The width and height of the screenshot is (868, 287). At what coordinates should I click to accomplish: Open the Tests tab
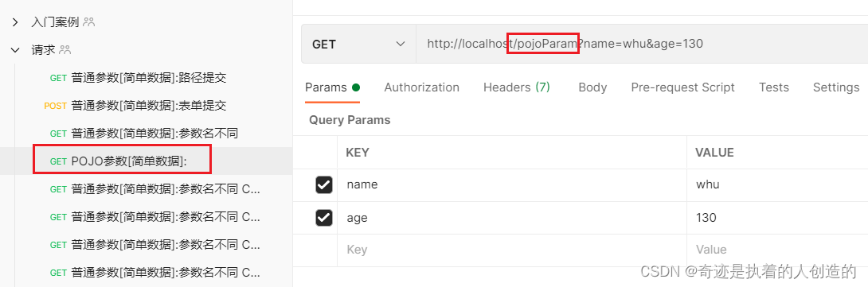773,87
